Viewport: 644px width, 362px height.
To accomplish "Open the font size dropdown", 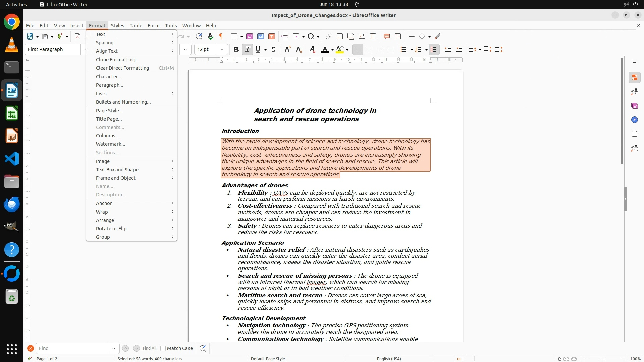I will (x=222, y=49).
